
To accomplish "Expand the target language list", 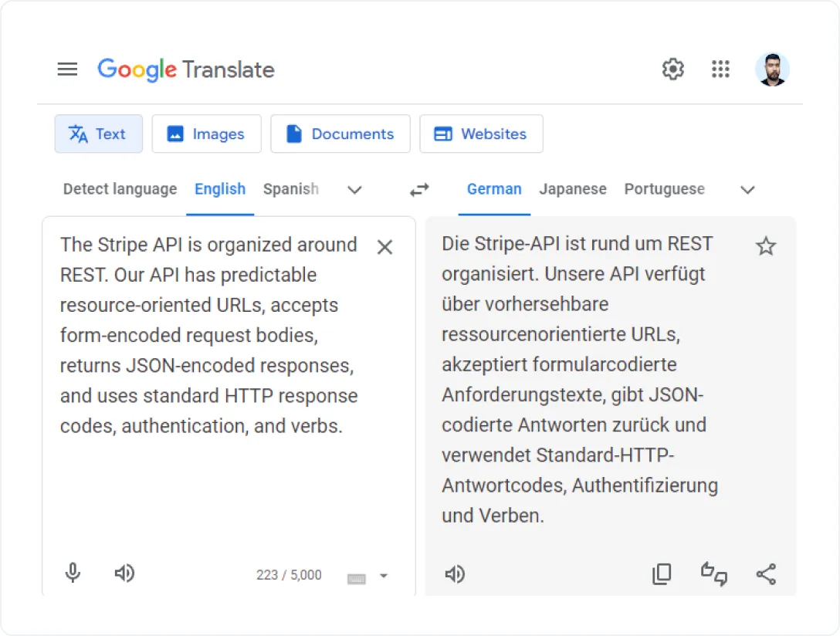I will pos(747,190).
